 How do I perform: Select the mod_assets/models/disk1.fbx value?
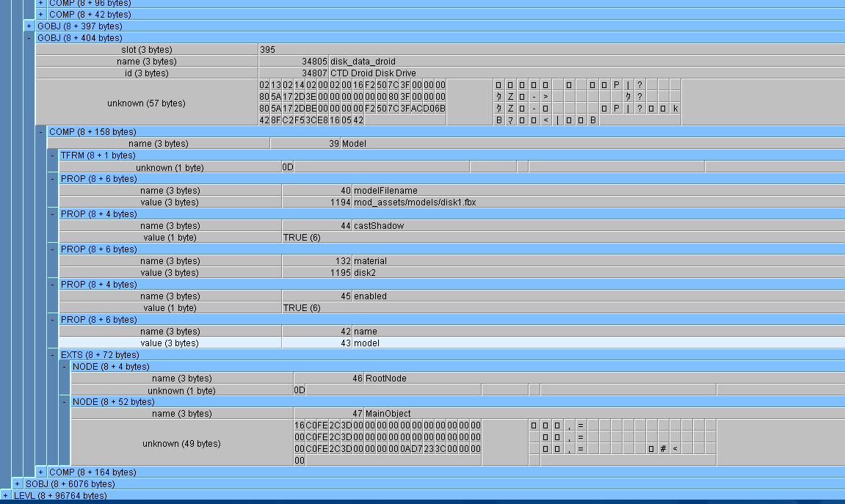pos(415,202)
